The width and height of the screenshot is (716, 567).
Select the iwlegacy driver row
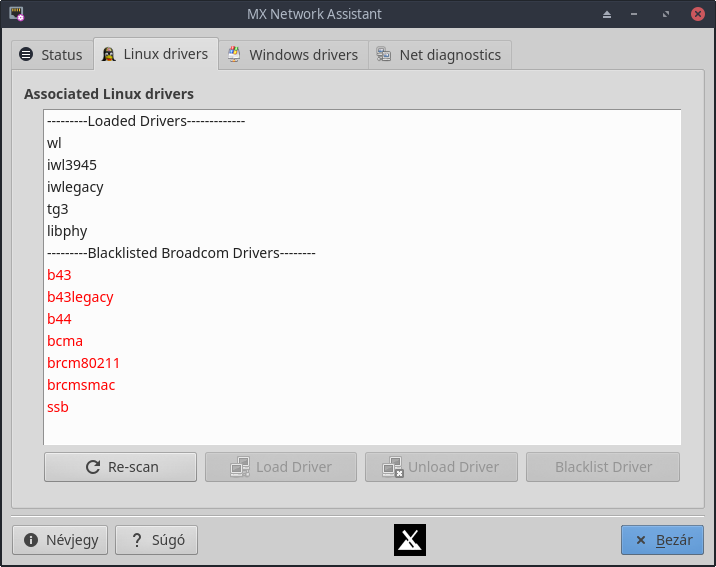pos(362,187)
